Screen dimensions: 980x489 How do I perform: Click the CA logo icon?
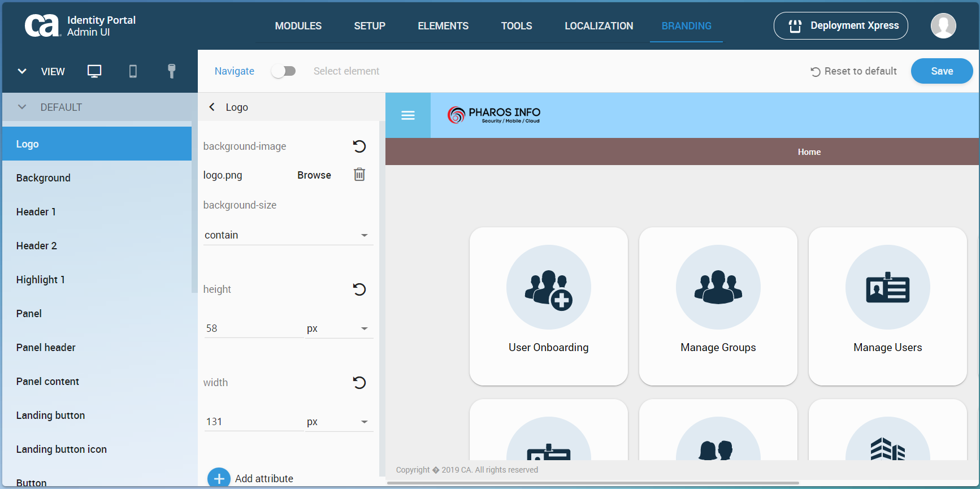[42, 25]
